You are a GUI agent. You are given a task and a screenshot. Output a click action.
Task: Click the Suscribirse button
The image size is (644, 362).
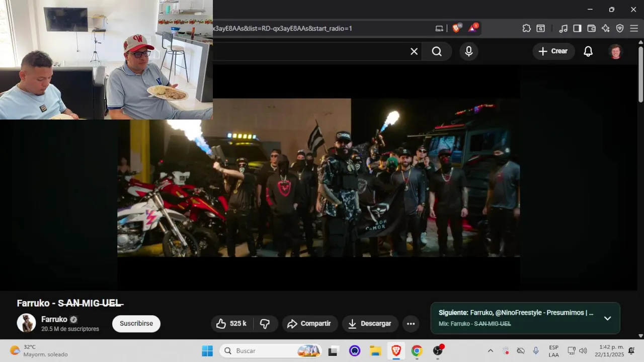[x=136, y=324]
